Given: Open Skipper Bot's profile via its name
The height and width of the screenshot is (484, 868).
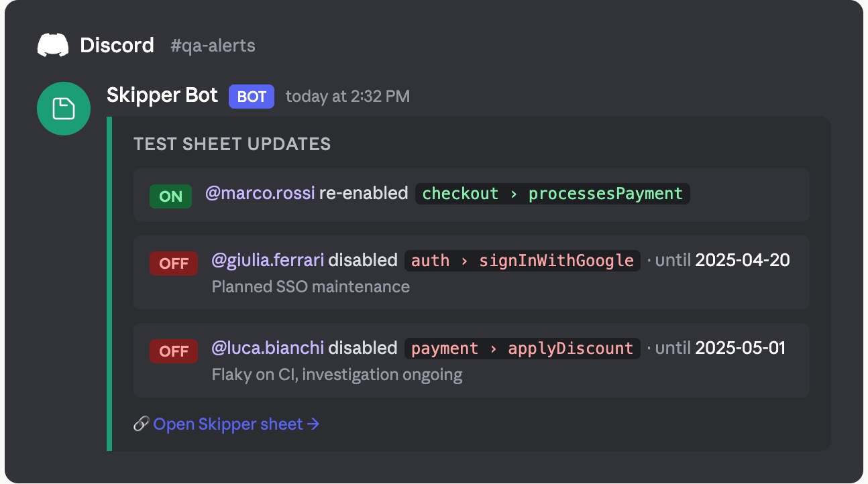Looking at the screenshot, I should (162, 96).
